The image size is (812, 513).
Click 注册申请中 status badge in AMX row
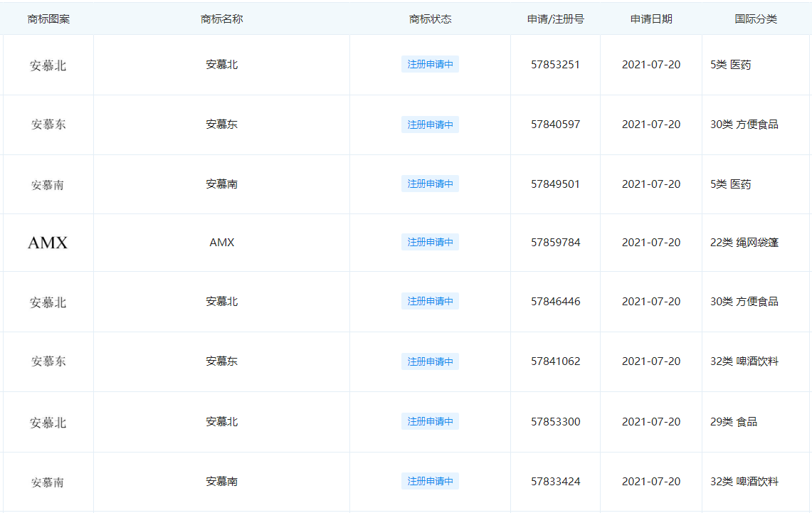click(430, 242)
